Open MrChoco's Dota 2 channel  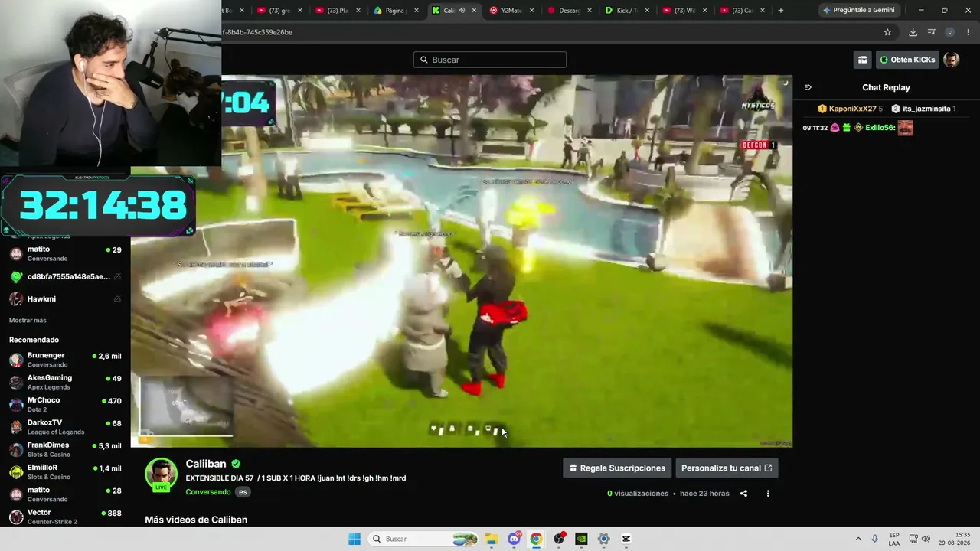(x=65, y=405)
